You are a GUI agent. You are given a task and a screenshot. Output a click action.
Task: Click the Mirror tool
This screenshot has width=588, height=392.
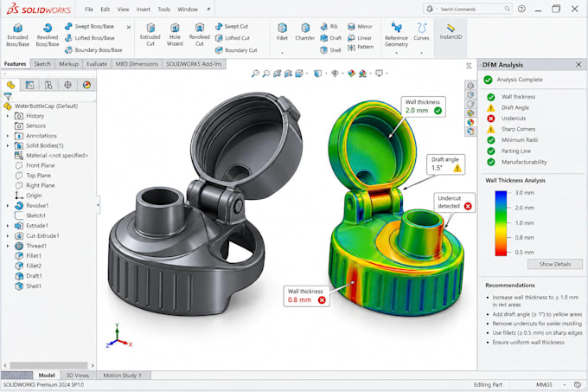pyautogui.click(x=360, y=26)
